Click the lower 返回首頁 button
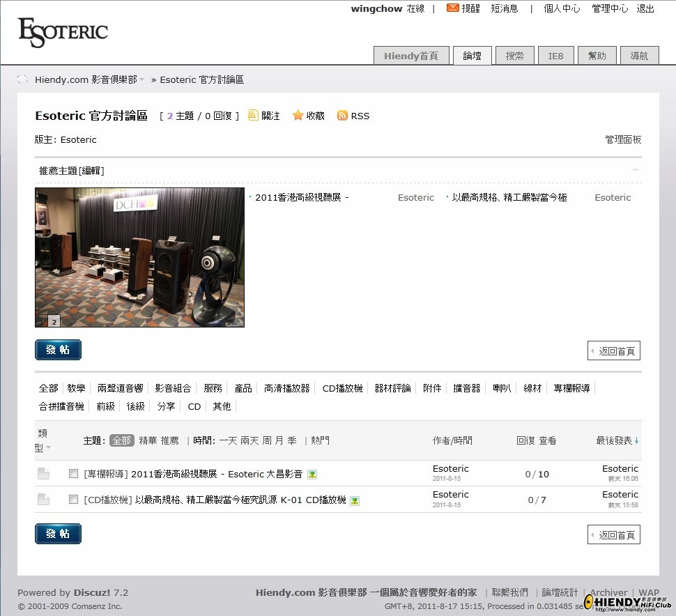Viewport: 676px width, 616px height. coord(614,534)
